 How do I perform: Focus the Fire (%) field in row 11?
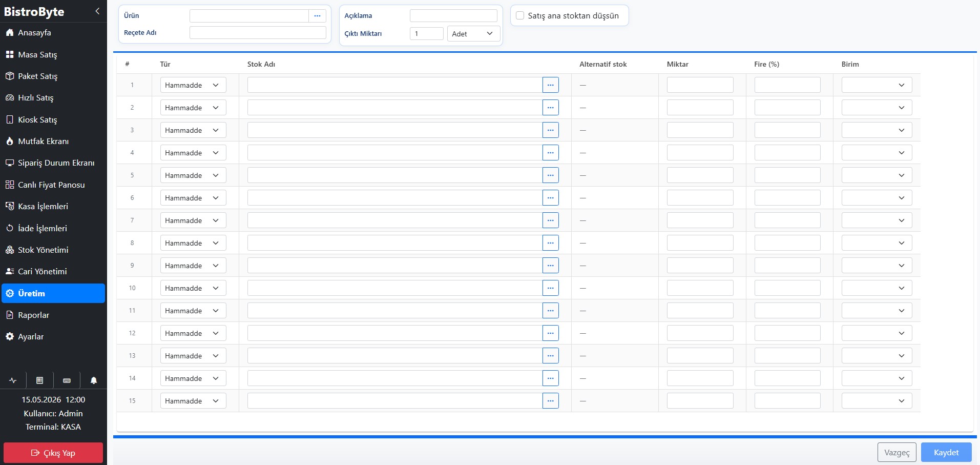click(787, 311)
